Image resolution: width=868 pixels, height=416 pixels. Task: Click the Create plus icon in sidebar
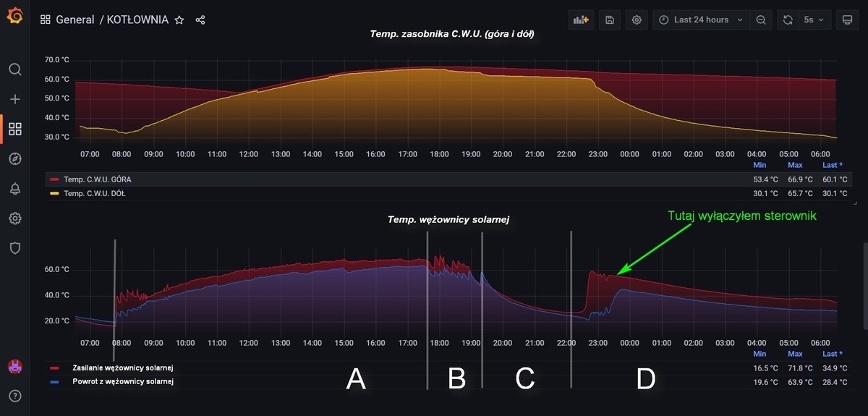[15, 99]
